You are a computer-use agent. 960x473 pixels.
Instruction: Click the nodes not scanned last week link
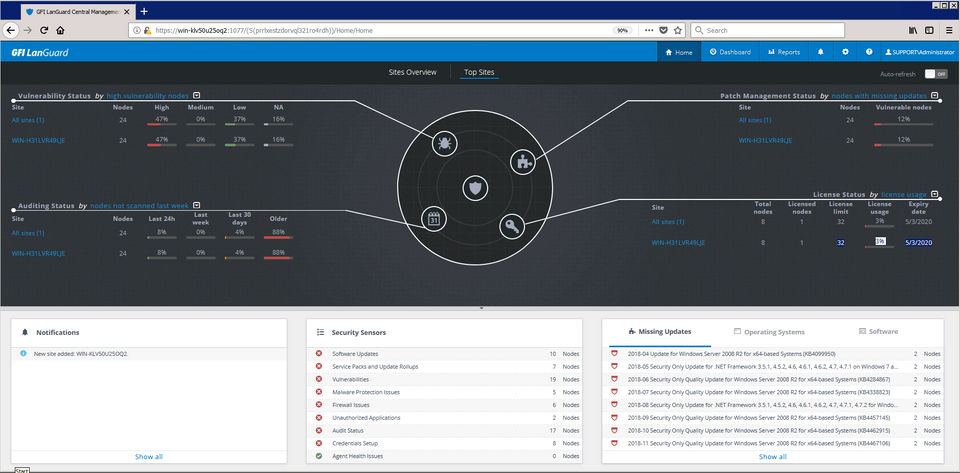click(140, 206)
